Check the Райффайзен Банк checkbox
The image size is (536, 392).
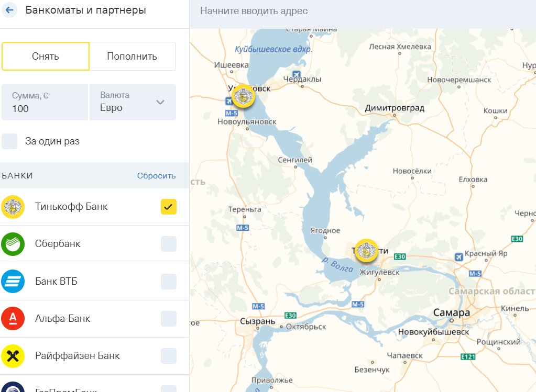click(x=169, y=356)
